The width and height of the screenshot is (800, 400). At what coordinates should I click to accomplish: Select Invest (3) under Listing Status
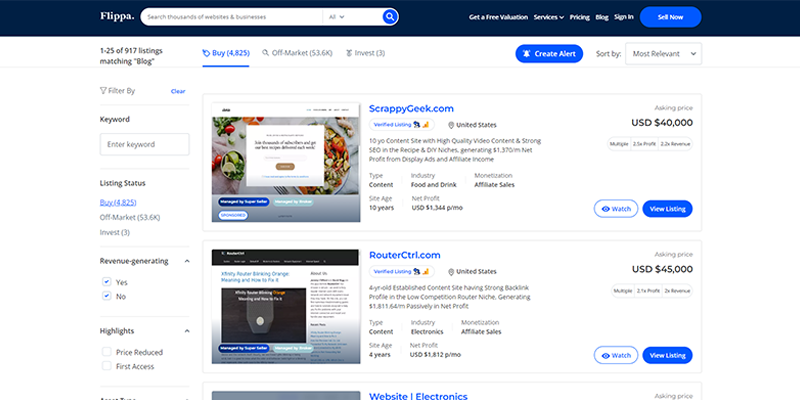tap(114, 232)
